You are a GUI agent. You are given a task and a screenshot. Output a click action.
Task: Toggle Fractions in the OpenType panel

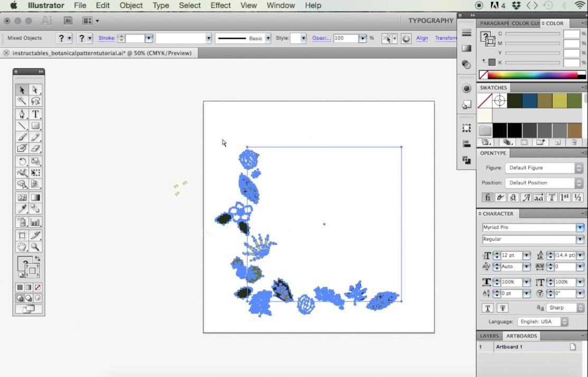click(x=577, y=197)
